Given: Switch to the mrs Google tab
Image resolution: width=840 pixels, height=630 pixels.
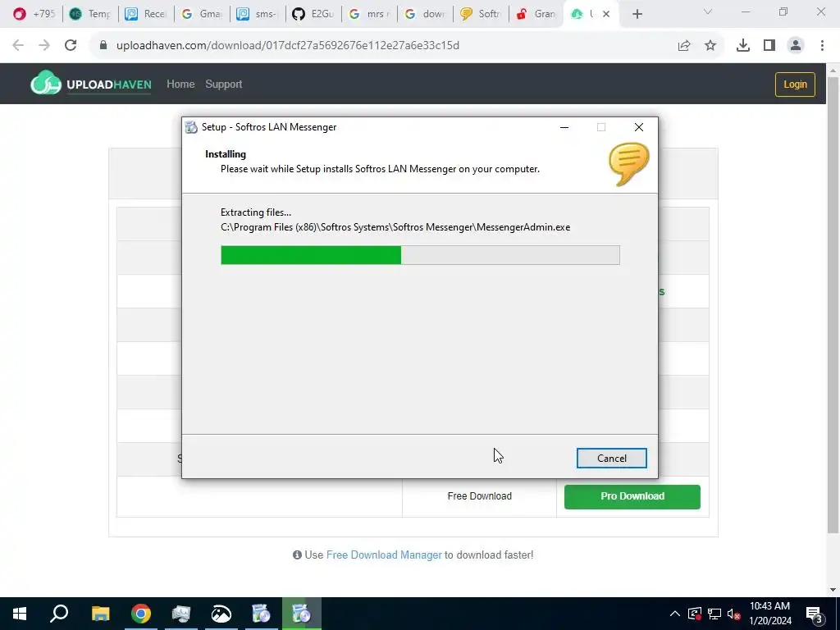Looking at the screenshot, I should [x=368, y=14].
